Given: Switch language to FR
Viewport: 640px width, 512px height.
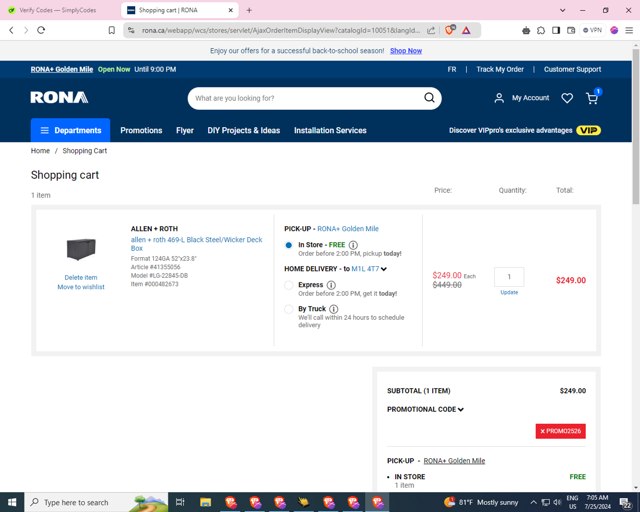Looking at the screenshot, I should [x=452, y=69].
